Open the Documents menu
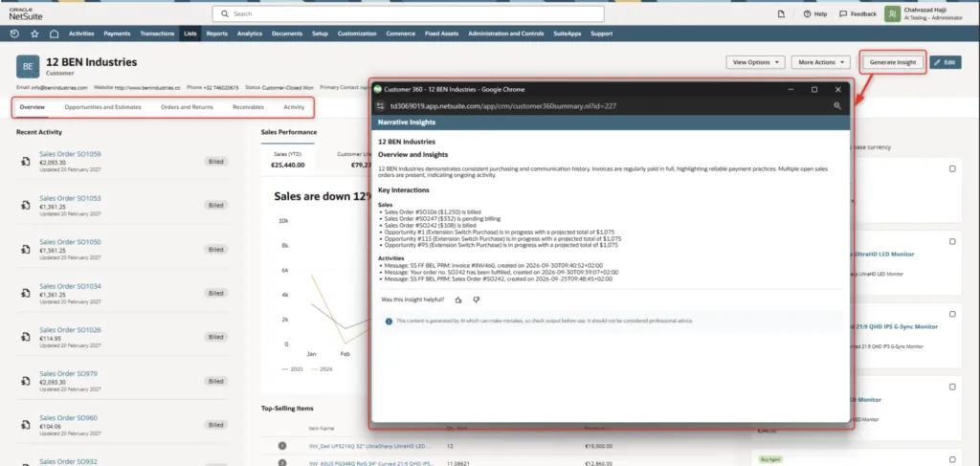Screen dimensions: 980x466 [287, 33]
